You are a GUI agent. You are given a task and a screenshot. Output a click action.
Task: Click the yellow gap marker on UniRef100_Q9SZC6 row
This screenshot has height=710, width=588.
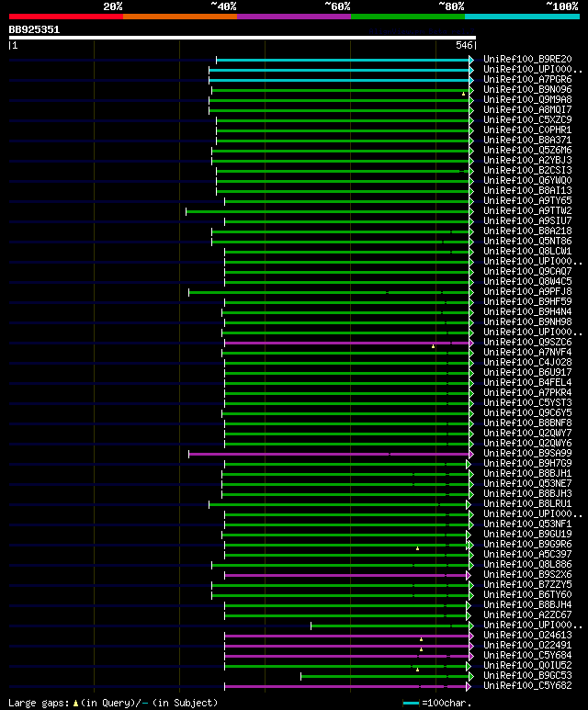(433, 346)
